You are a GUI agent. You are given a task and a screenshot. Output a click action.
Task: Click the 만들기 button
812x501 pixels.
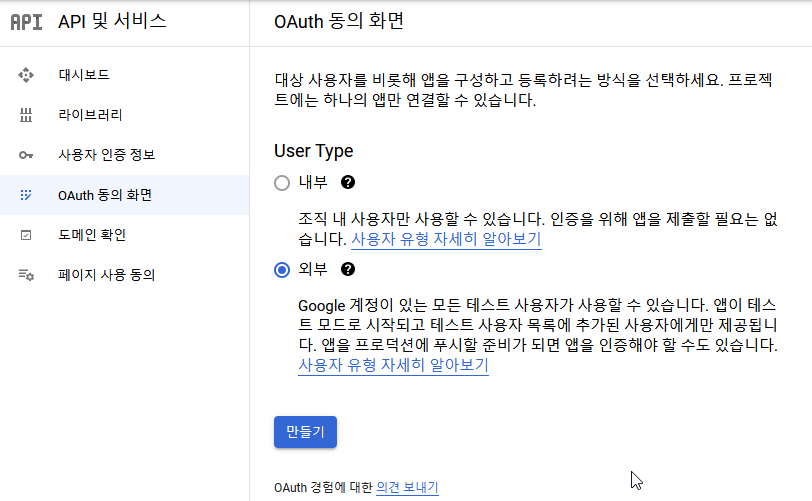coord(305,432)
